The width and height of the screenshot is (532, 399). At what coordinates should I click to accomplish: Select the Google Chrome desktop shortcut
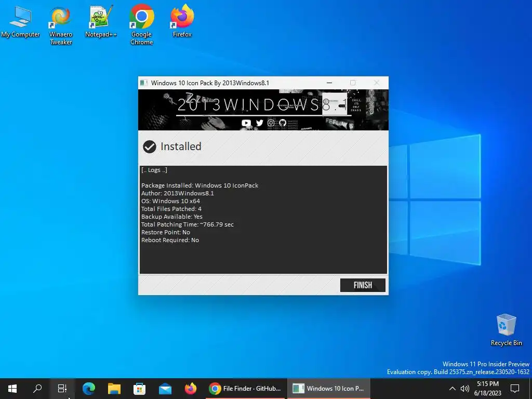tap(141, 25)
